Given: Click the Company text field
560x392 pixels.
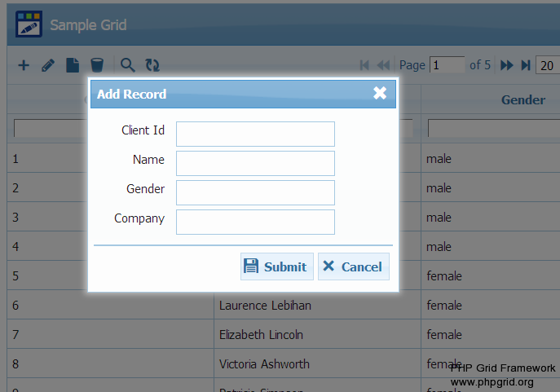Looking at the screenshot, I should 255,222.
